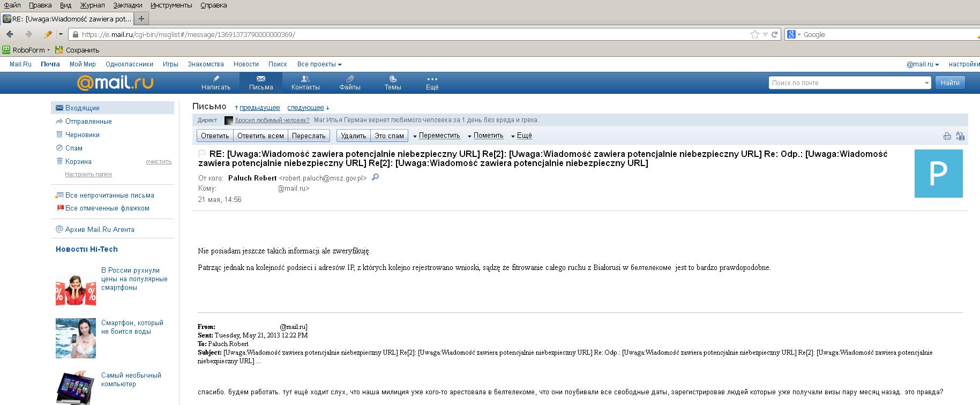Viewport: 980px width, 405px height.
Task: Open Правка menu
Action: tap(40, 5)
